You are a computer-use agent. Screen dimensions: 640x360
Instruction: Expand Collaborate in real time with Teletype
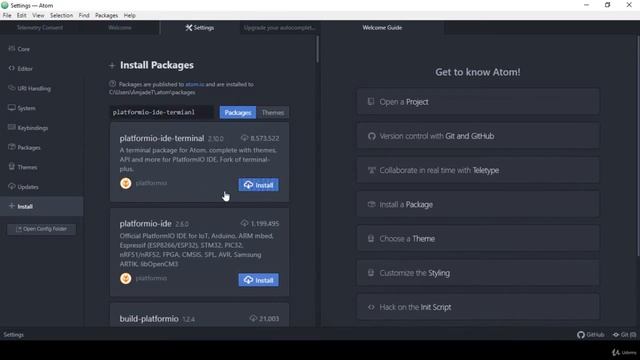[478, 170]
